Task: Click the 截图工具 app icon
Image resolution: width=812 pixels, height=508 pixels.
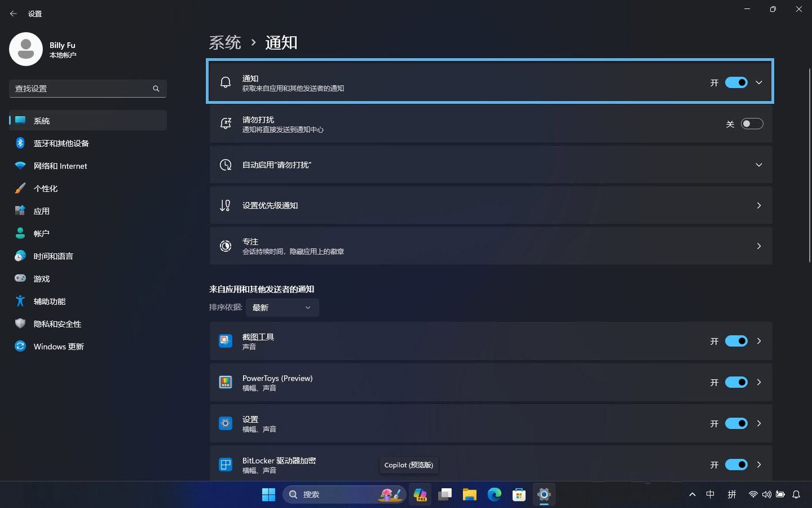Action: [x=226, y=341]
